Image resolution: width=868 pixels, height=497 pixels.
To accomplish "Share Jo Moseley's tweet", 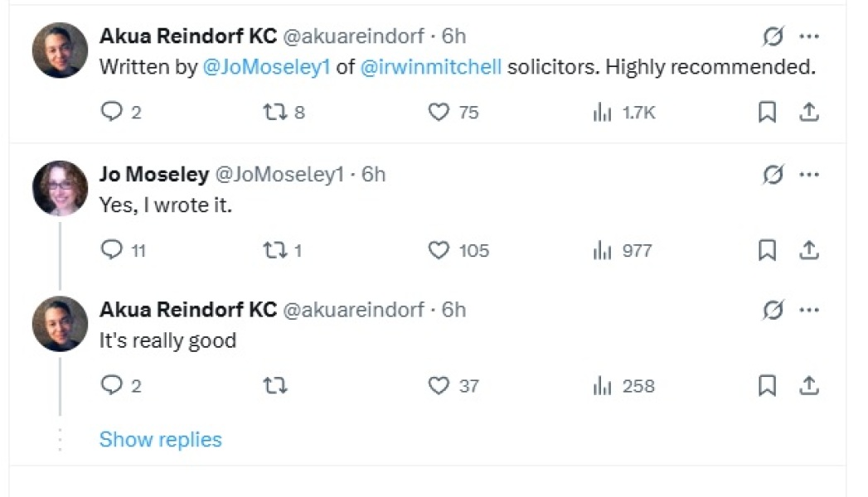I will tap(810, 249).
